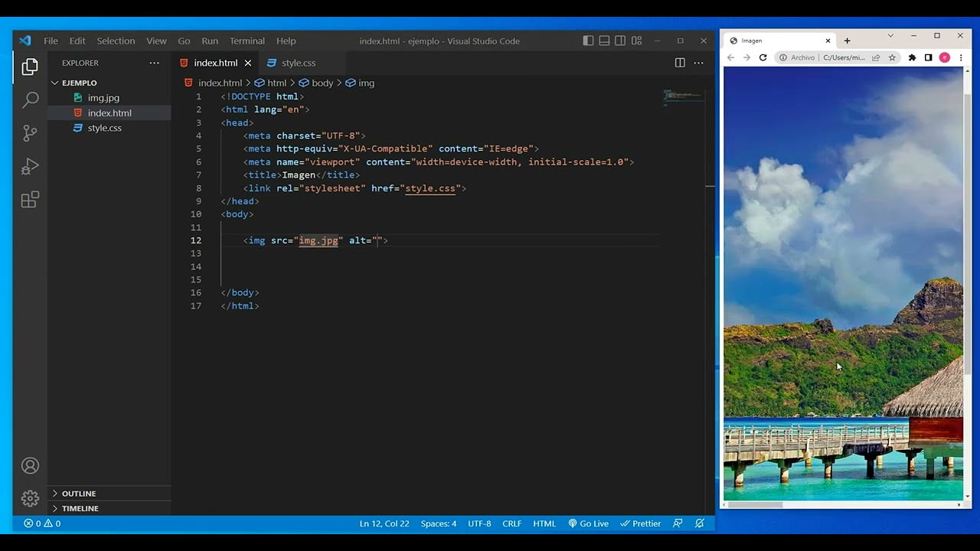Open the Search panel in the sidebar
The width and height of the screenshot is (980, 551).
click(x=30, y=99)
